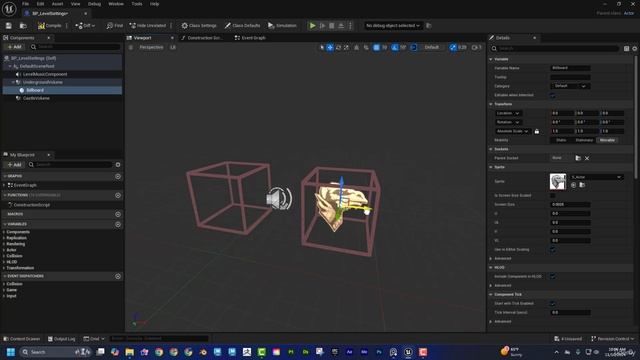Screen dimensions: 640x360
Task: Set Mobility to Static
Action: 561,140
